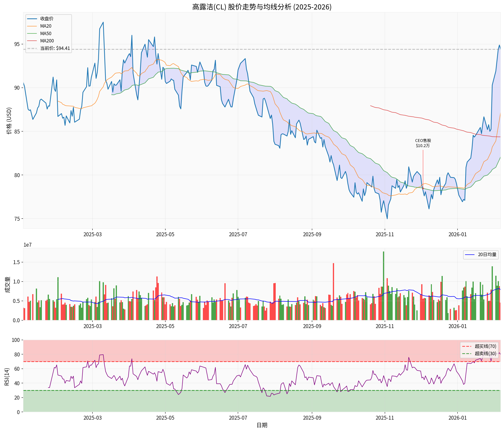The height and width of the screenshot is (432, 504).
Task: Click the 95 price axis tick label
Action: point(17,44)
